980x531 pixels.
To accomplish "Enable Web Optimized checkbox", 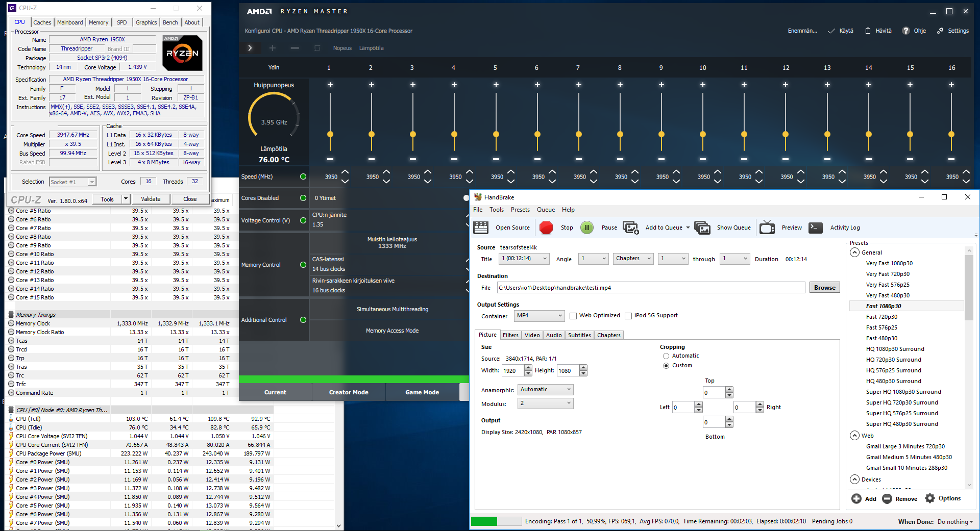I will click(x=573, y=316).
